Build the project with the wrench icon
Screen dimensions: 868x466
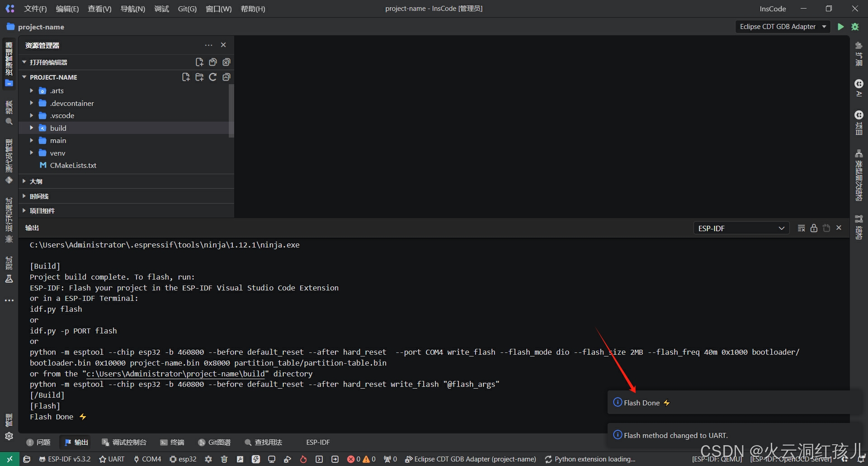click(x=240, y=459)
